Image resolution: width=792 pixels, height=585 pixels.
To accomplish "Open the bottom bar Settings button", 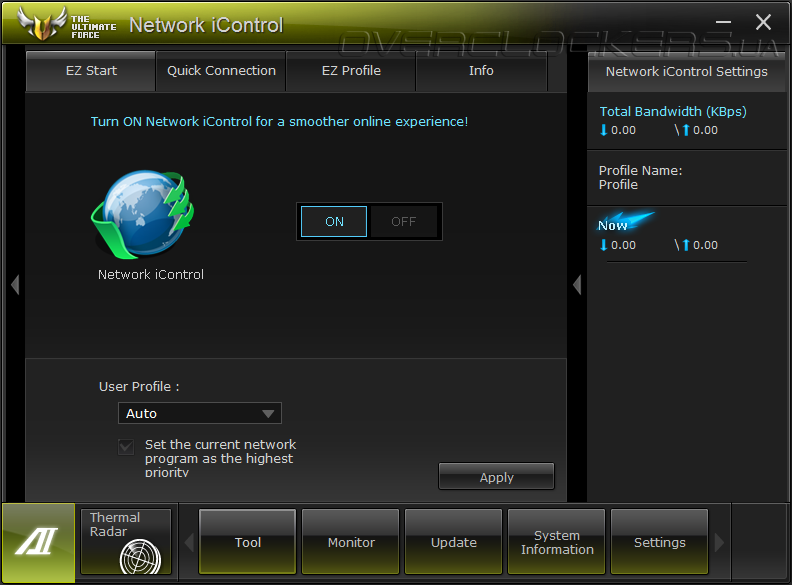I will [660, 542].
